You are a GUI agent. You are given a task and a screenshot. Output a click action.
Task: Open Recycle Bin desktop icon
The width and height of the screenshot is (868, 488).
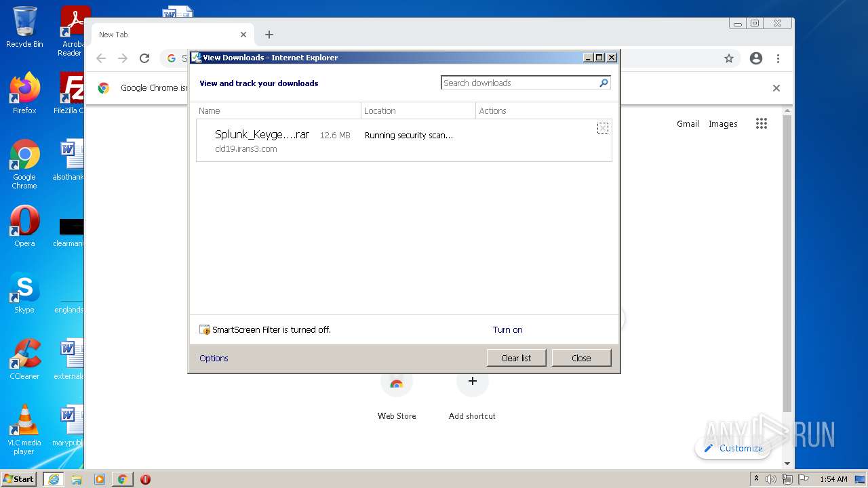24,27
